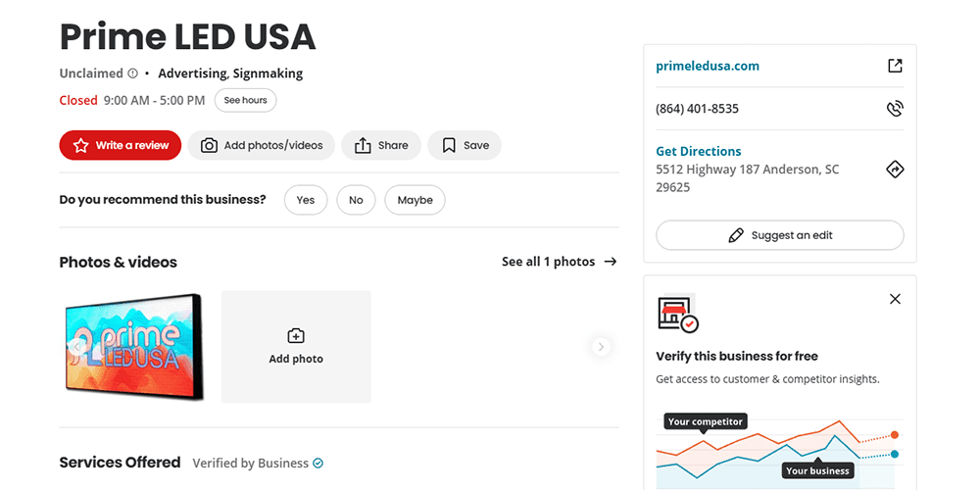
Task: Select Yes for recommend this business
Action: [306, 200]
